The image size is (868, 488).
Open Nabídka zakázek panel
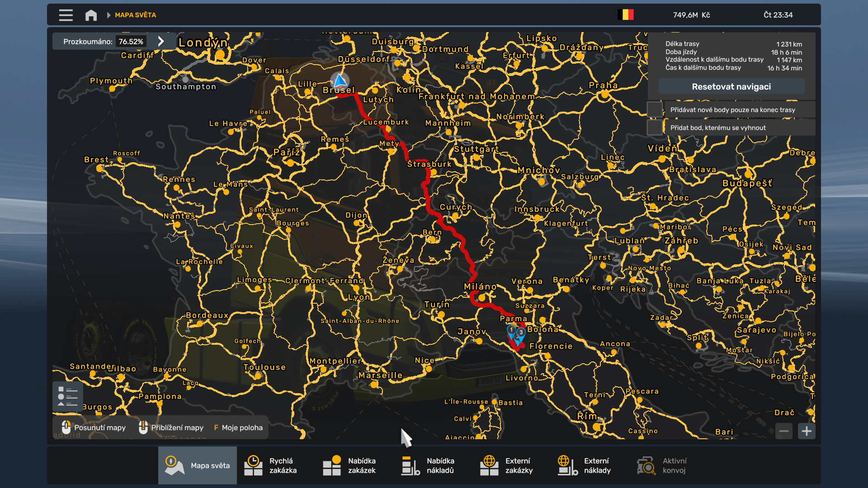[x=351, y=465]
